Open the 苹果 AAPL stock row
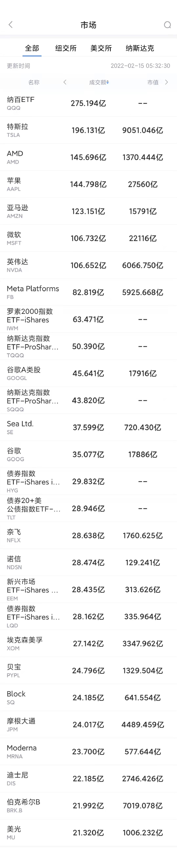The image size is (177, 868). pyautogui.click(x=88, y=184)
